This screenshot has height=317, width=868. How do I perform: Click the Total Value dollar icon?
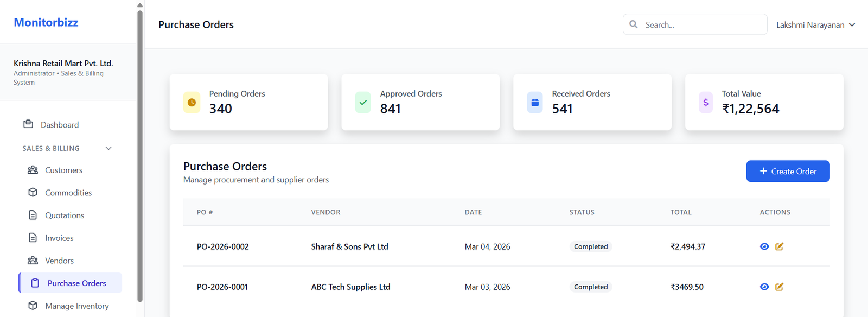point(706,102)
